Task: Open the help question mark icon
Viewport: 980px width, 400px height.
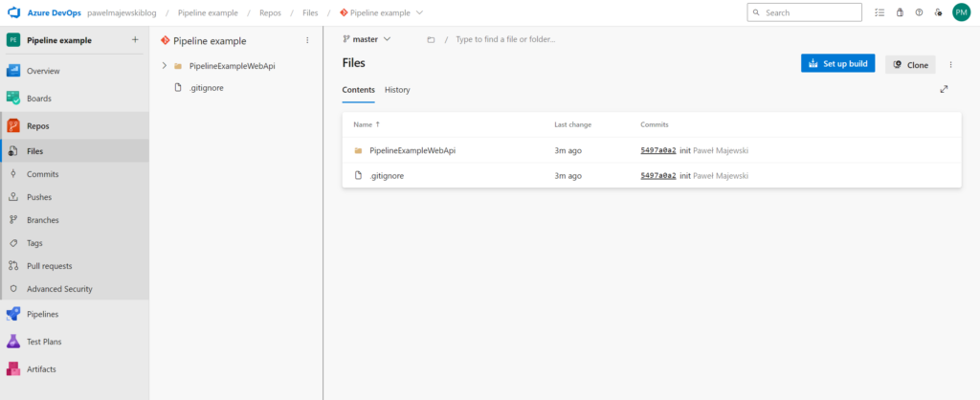Action: tap(919, 12)
